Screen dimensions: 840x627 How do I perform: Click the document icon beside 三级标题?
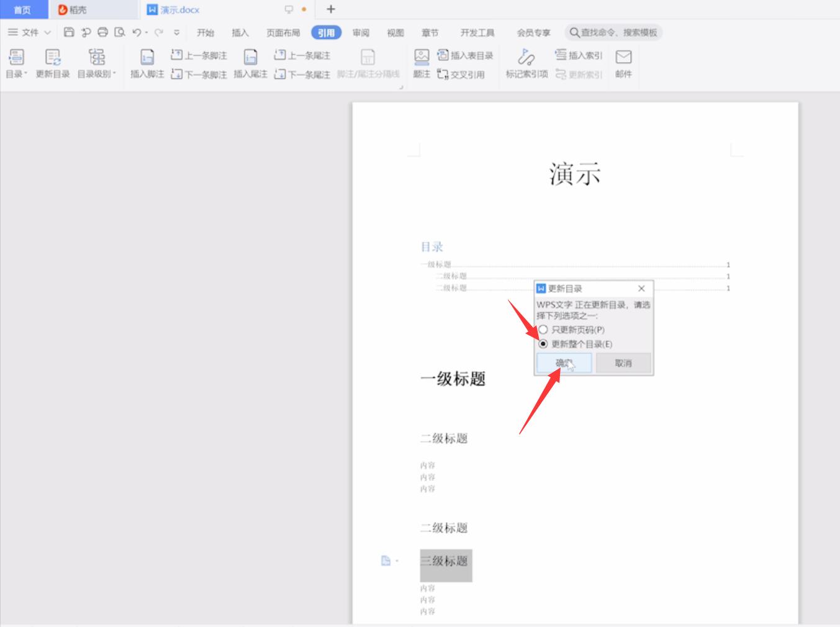pos(386,561)
